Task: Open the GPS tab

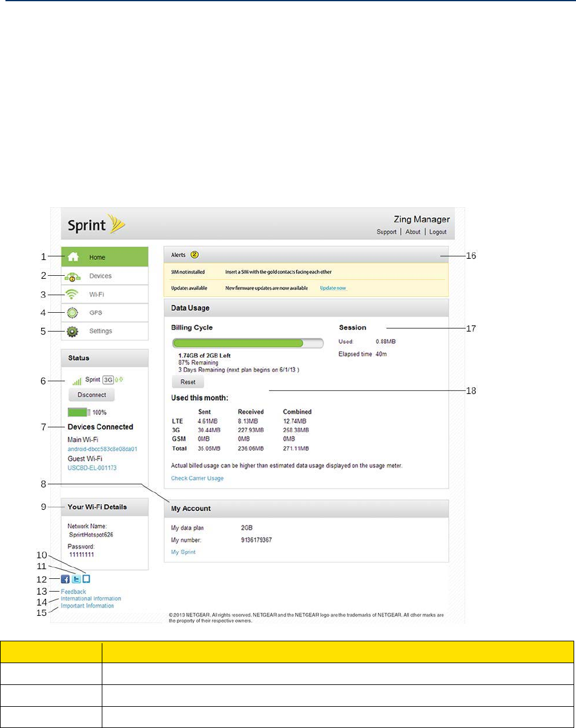Action: tap(104, 313)
